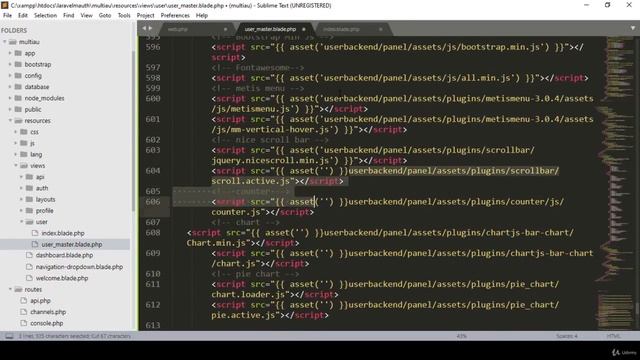Click 'pie.active.js' on line 612
Viewport: 640px width, 360px height.
(x=243, y=315)
